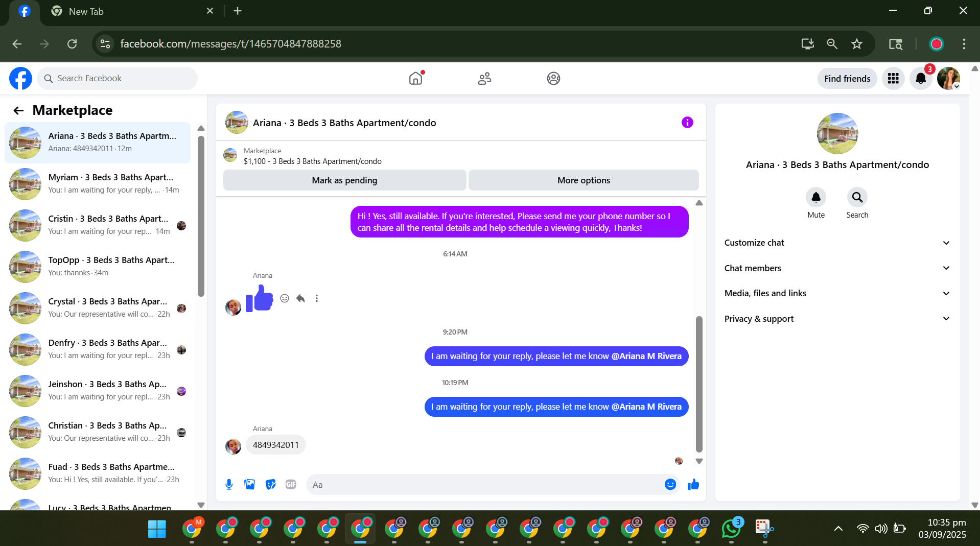Viewport: 980px width, 546px height.
Task: Reply to Ariana's thumbs-up message
Action: (300, 298)
